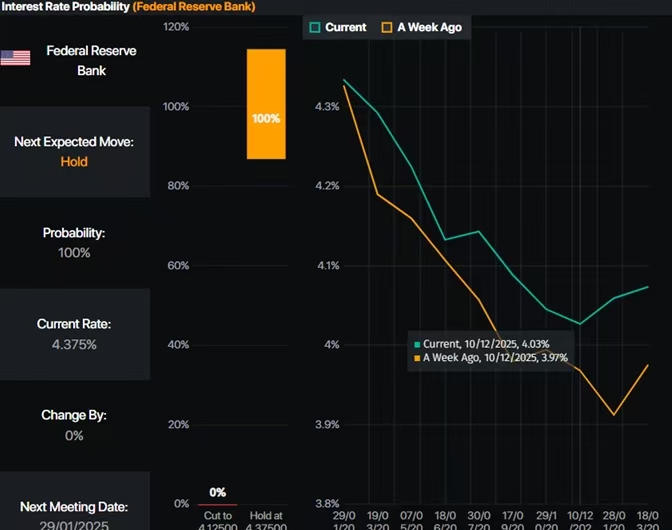672x530 pixels.
Task: Click the 3.8% y-axis label
Action: 327,504
